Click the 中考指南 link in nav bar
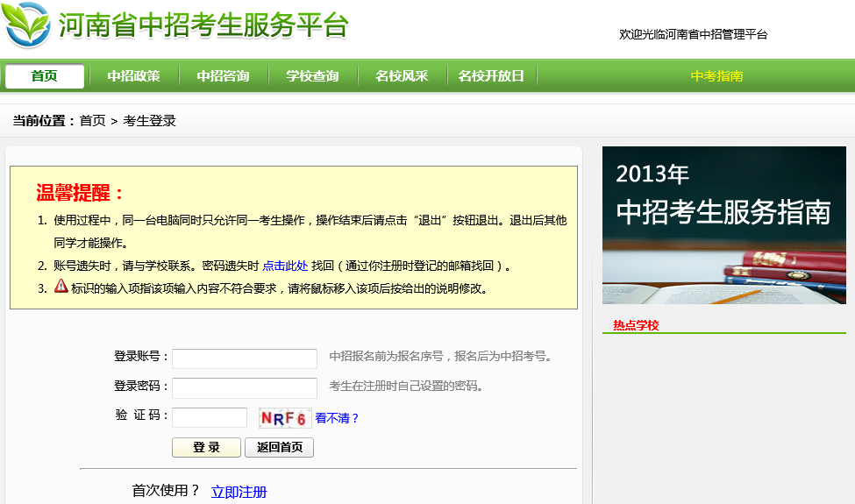Screen dimensions: 855x504 pos(716,76)
